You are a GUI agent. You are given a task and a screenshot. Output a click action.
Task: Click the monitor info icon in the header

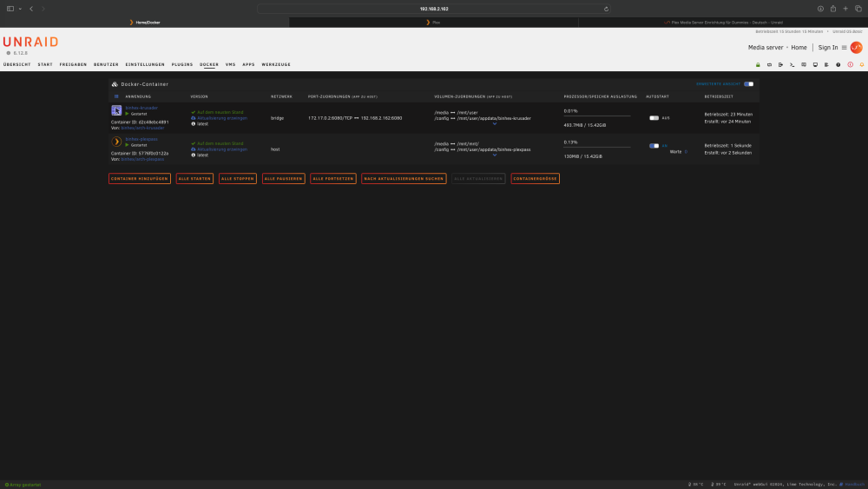(815, 65)
